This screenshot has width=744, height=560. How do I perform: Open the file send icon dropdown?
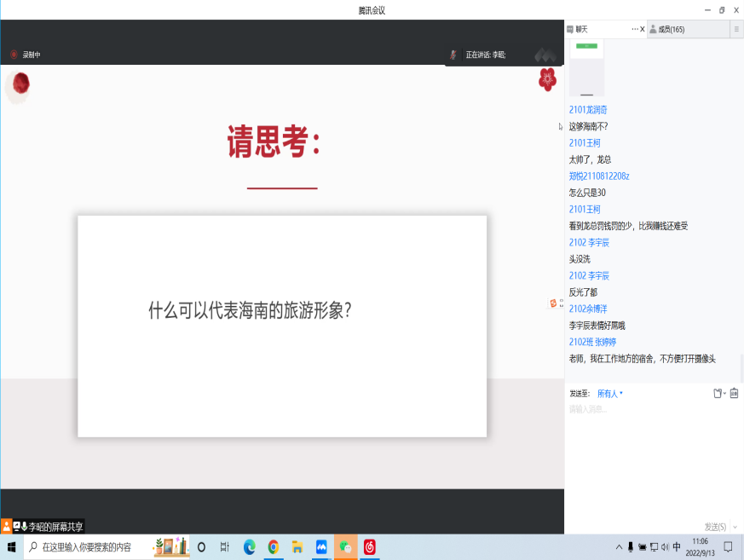(x=718, y=393)
